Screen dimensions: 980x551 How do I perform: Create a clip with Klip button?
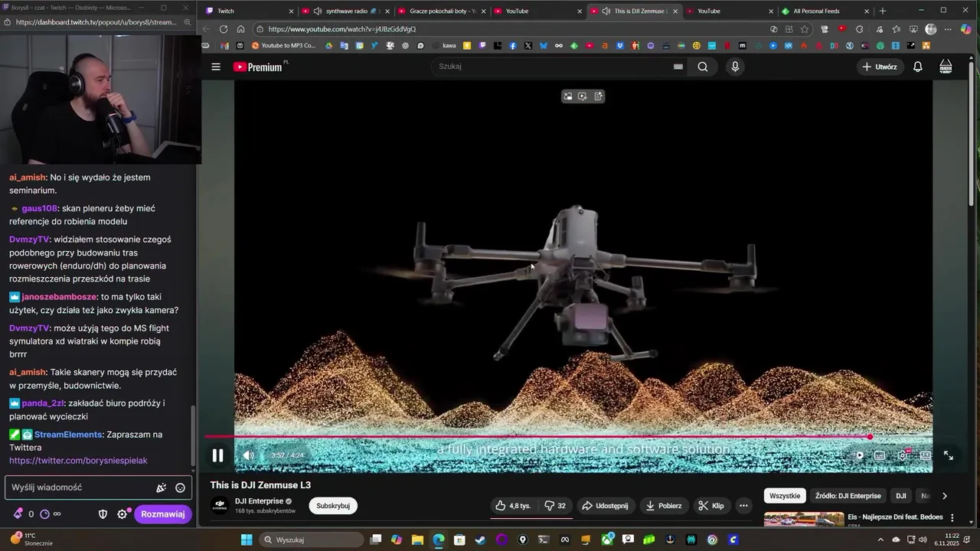click(711, 506)
